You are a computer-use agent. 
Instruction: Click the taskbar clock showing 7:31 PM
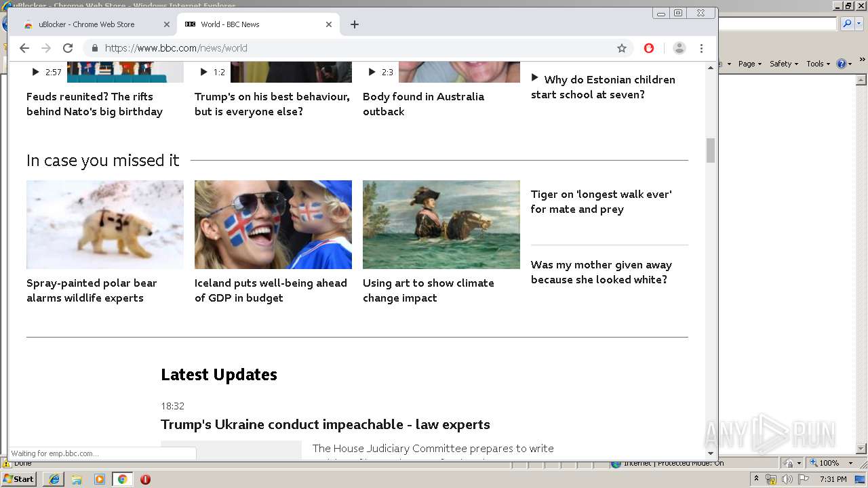[833, 479]
